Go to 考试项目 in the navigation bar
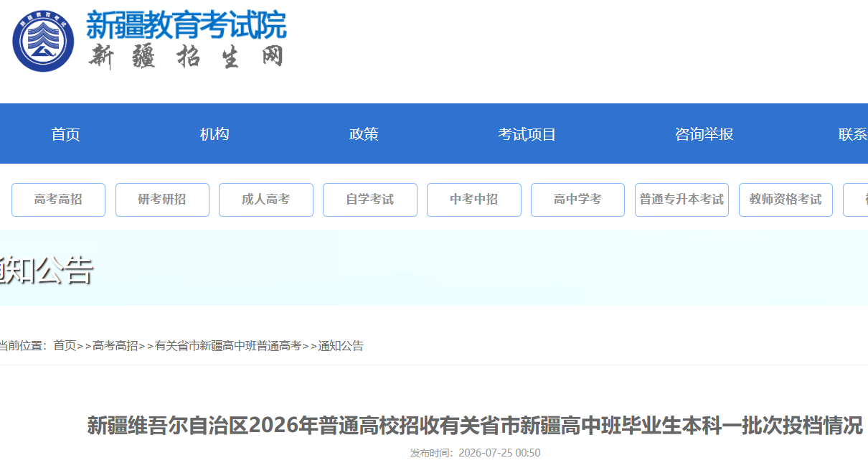This screenshot has width=868, height=468. [527, 134]
